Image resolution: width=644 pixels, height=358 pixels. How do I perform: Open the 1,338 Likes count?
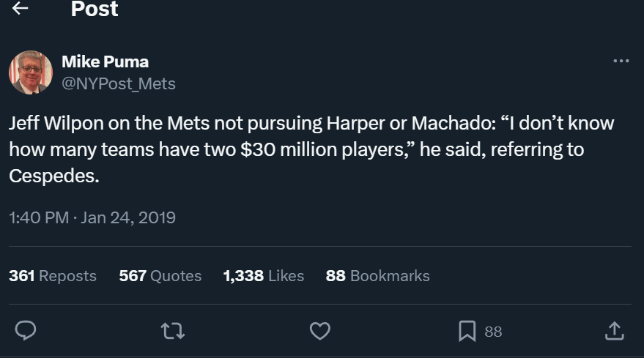pyautogui.click(x=264, y=276)
